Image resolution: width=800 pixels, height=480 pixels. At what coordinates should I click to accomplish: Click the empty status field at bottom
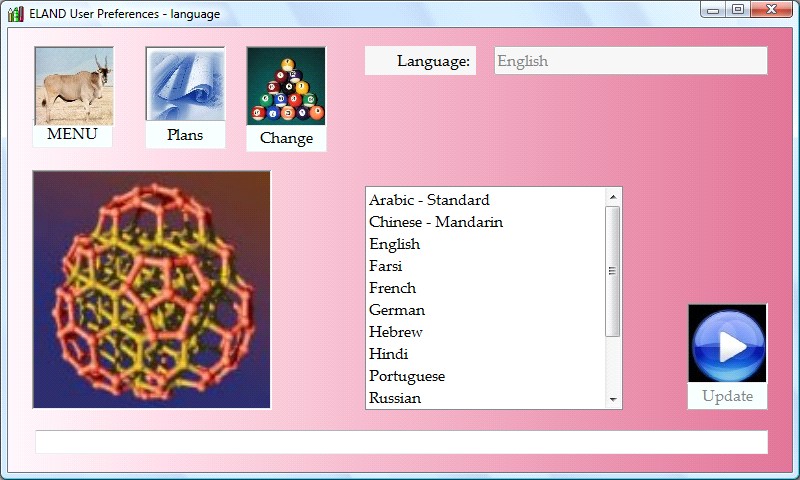pyautogui.click(x=401, y=442)
